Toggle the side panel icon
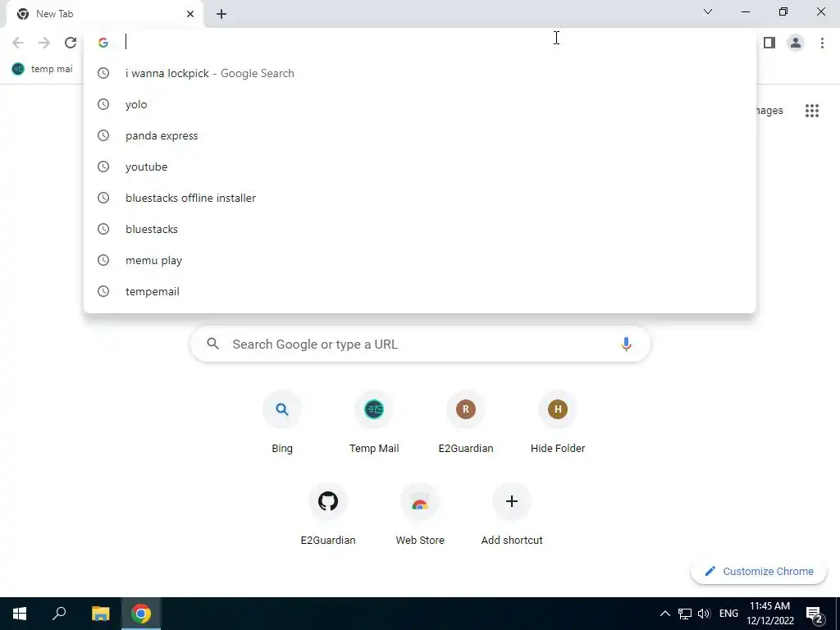Viewport: 840px width, 630px height. [x=769, y=43]
